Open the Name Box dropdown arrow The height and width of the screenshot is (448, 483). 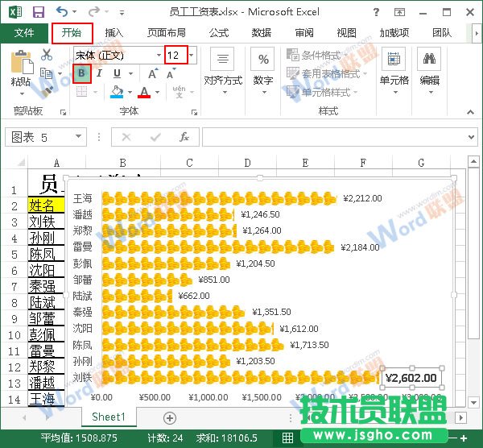coord(78,136)
